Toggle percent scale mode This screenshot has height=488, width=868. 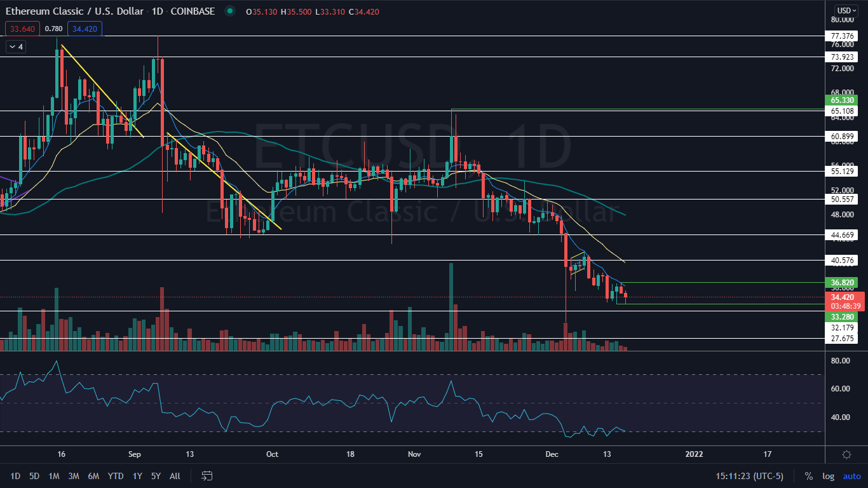(809, 476)
